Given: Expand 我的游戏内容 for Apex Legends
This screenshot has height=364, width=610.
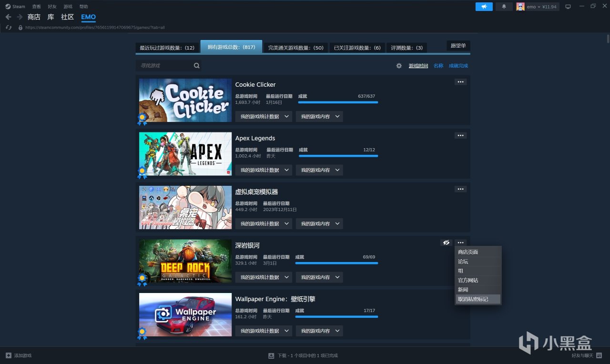Looking at the screenshot, I should pos(319,170).
